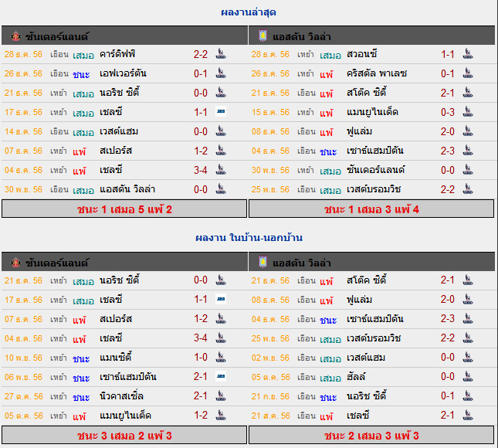498x448 pixels.
Task: Click the summary bar ชนะ 2 เสมอ 3 แพ้ 3
Action: coord(371,435)
